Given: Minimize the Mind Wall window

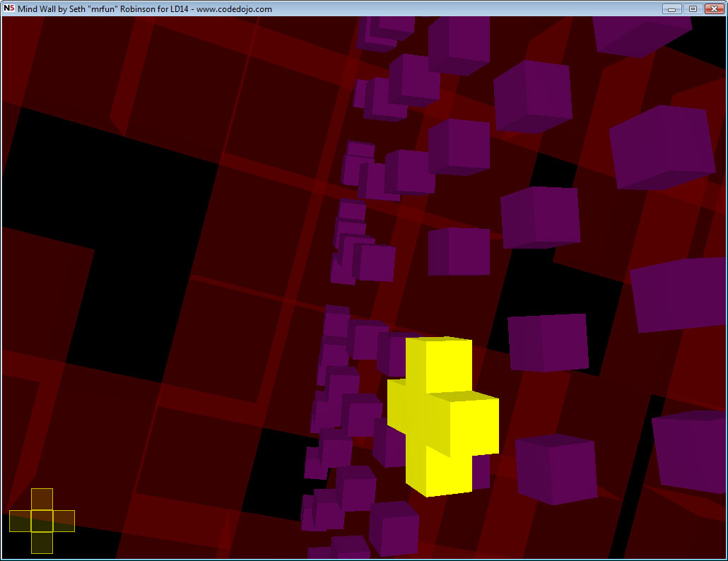Looking at the screenshot, I should click(x=671, y=8).
